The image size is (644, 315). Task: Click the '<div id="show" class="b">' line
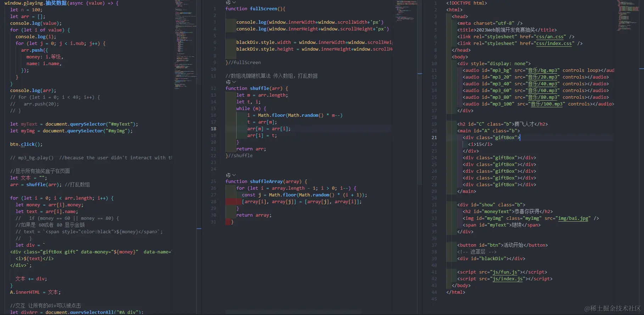pyautogui.click(x=491, y=205)
